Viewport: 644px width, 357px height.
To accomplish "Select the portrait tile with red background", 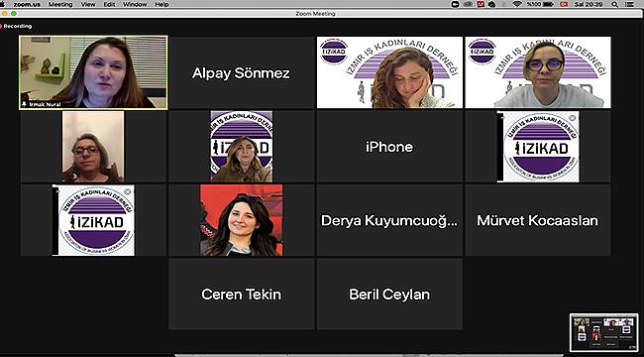I will coord(242,220).
